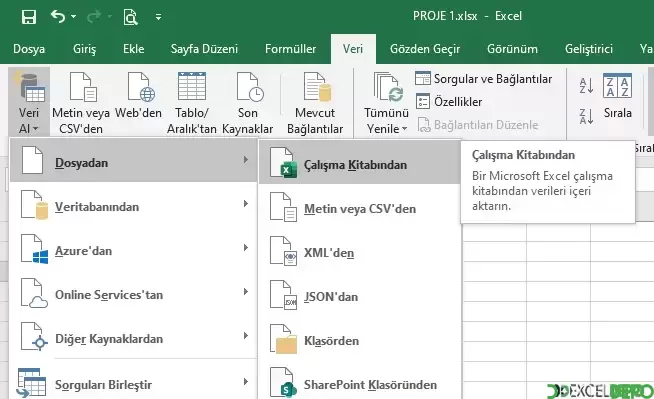654x399 pixels.
Task: Click the Son Kaynaklar icon
Action: pyautogui.click(x=249, y=87)
